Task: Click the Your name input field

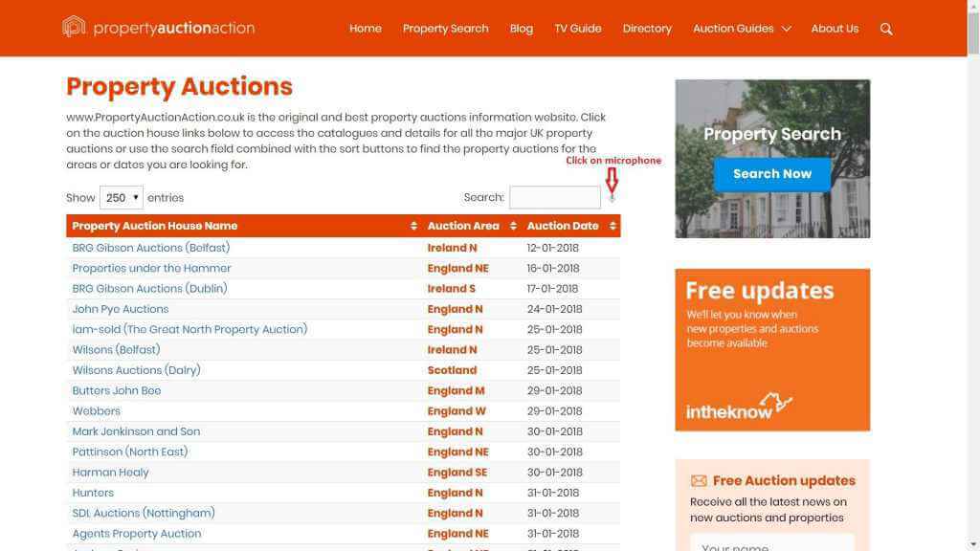Action: 772,542
